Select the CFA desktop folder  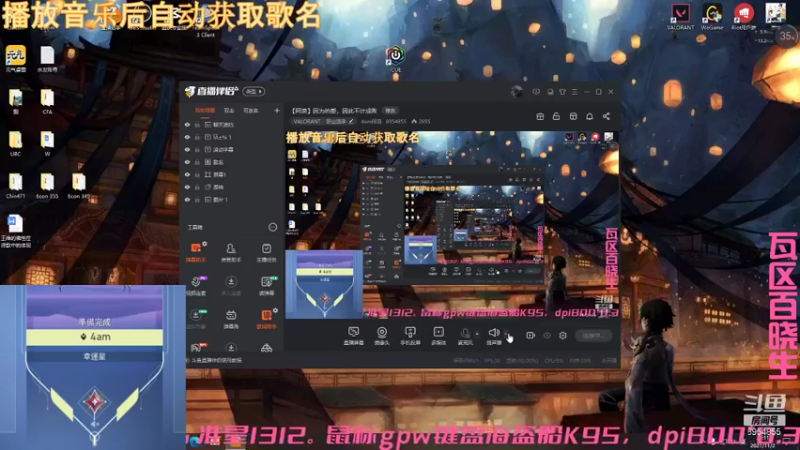(47, 102)
